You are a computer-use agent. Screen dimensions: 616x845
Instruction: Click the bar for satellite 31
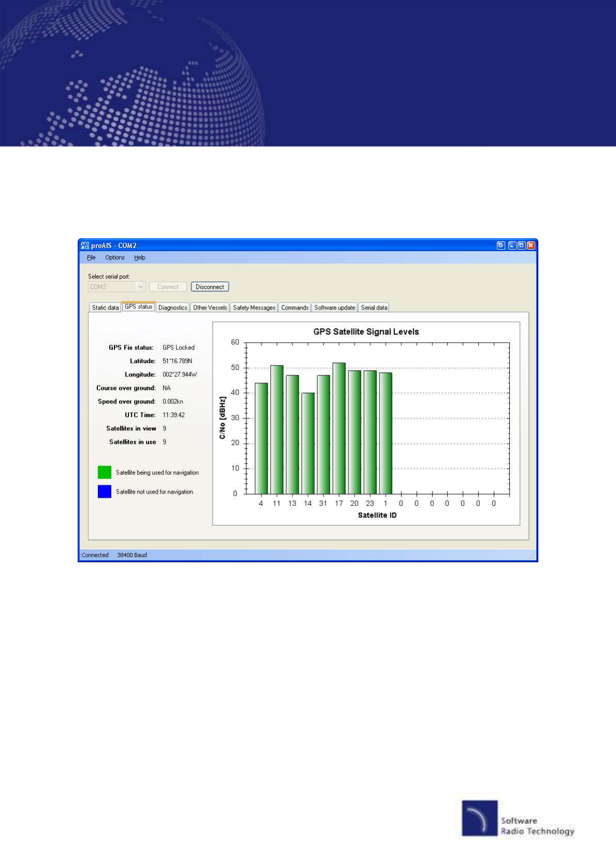pos(324,434)
